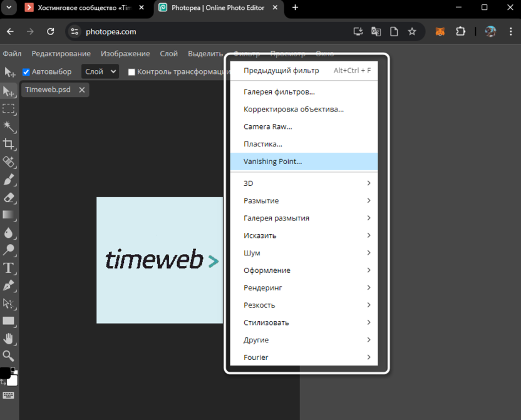Expand the Fourier submenu
The height and width of the screenshot is (420, 521).
tap(304, 357)
